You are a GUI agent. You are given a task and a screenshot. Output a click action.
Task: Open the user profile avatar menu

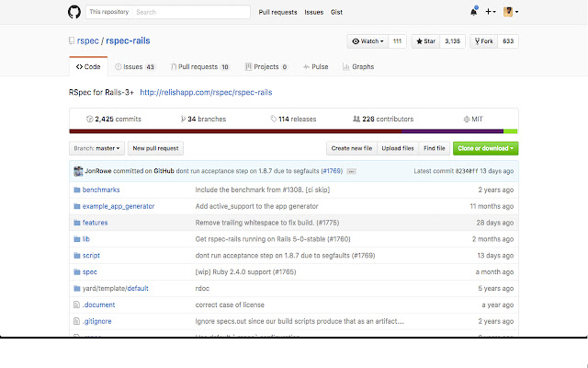pos(512,12)
